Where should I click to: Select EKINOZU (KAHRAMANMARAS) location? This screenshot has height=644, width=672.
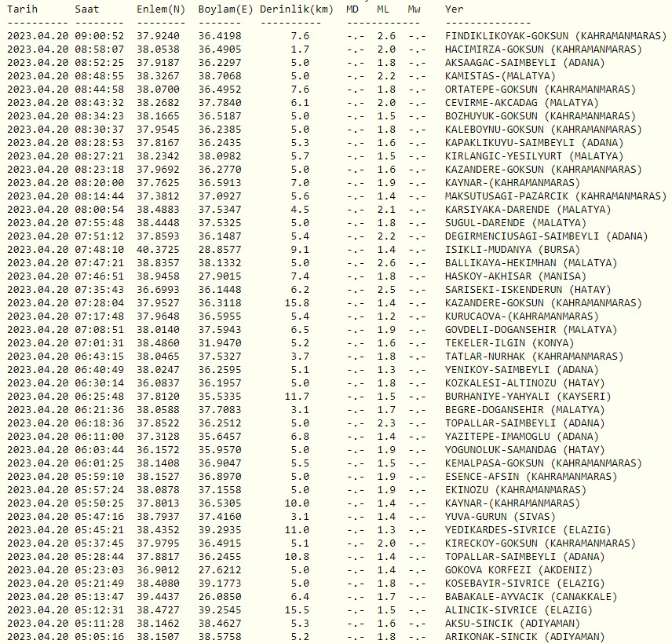[516, 489]
